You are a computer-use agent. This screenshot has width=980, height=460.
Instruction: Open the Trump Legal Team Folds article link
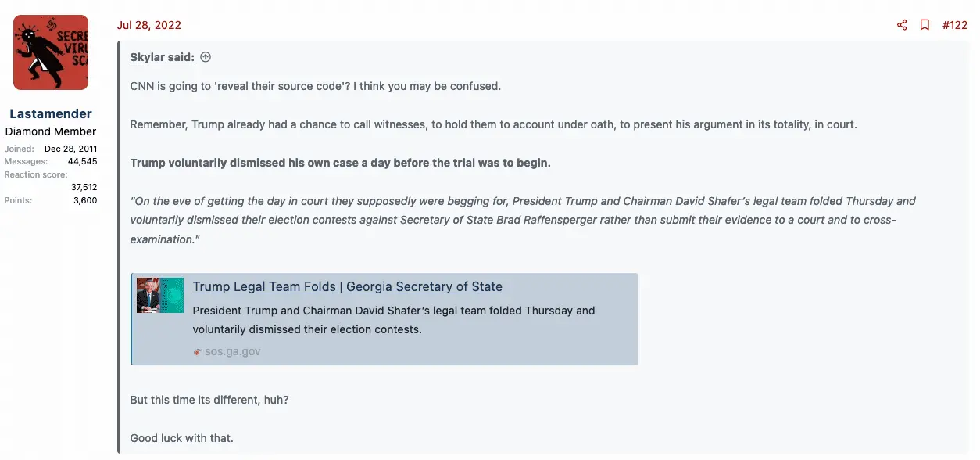[x=347, y=286]
